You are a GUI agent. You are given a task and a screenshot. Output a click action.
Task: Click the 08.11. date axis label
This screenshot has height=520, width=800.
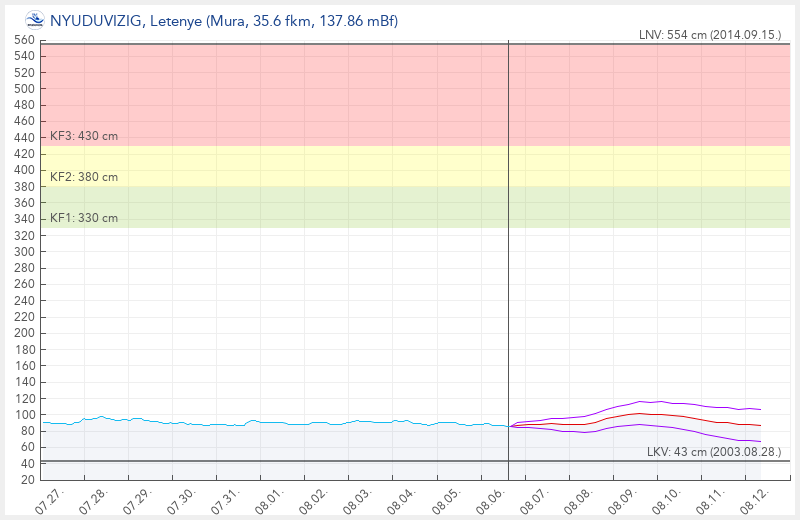711,500
